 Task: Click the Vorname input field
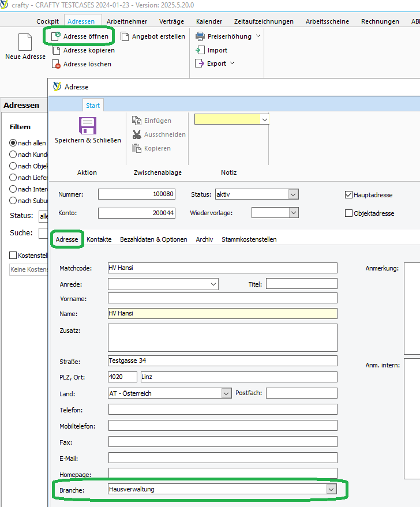223,298
